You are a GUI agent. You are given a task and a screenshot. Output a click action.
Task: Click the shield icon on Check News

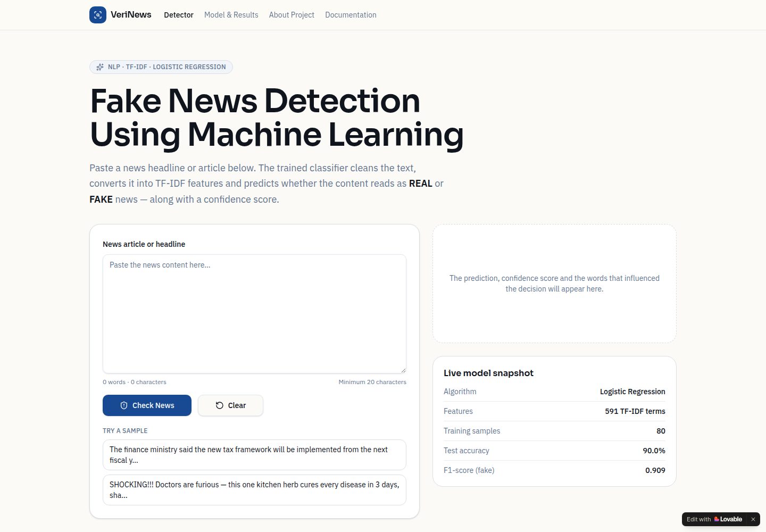[124, 405]
